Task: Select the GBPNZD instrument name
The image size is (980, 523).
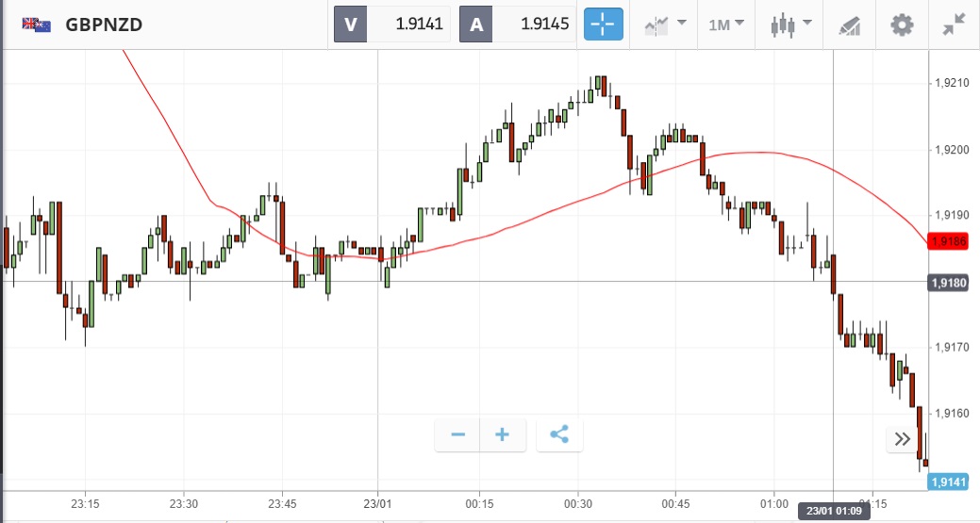Action: pos(104,25)
